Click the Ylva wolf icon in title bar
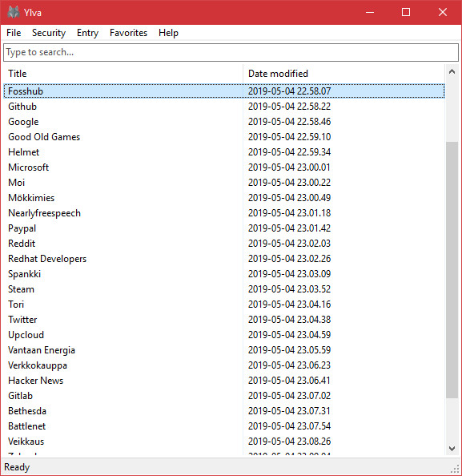This screenshot has height=476, width=462. 13,13
